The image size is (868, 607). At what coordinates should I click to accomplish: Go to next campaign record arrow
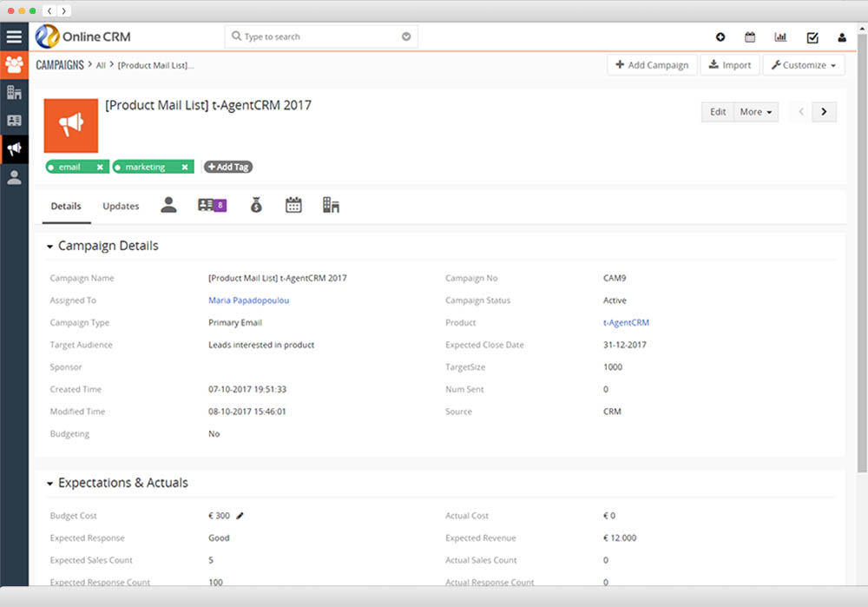pyautogui.click(x=824, y=112)
